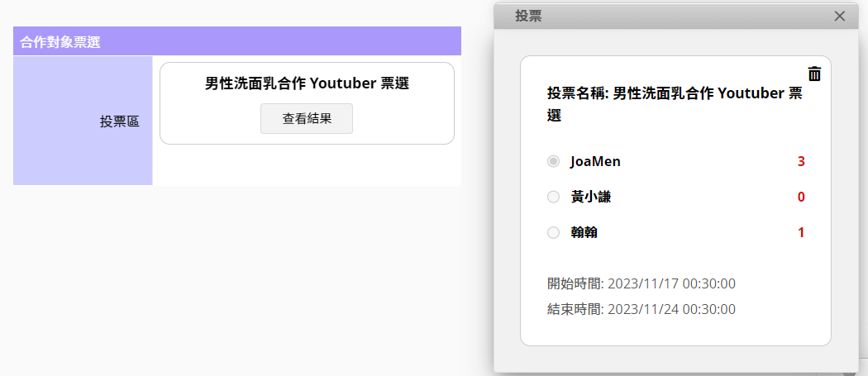Click 翰翰's red vote count 1
868x376 pixels.
(x=801, y=233)
